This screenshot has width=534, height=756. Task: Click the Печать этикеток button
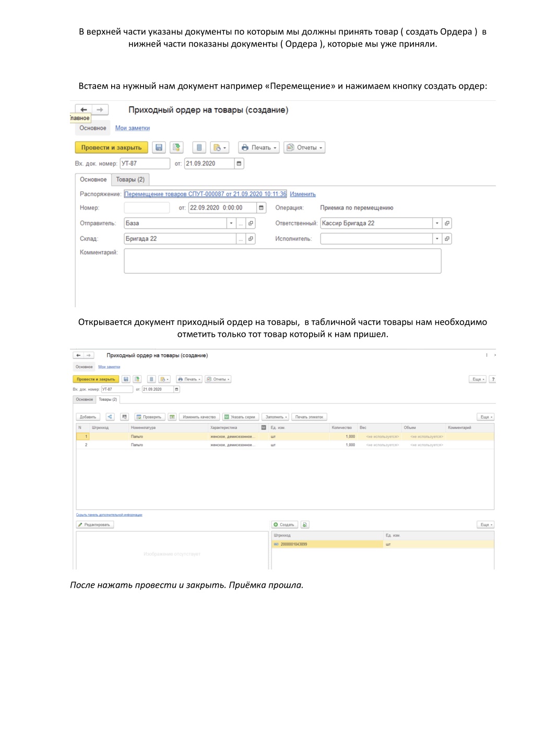(x=309, y=417)
